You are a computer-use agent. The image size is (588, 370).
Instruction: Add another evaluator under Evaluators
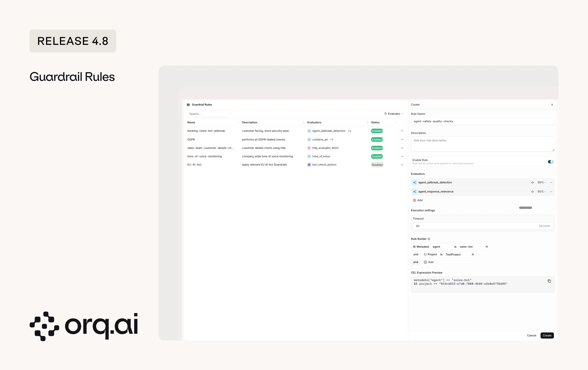pyautogui.click(x=418, y=200)
